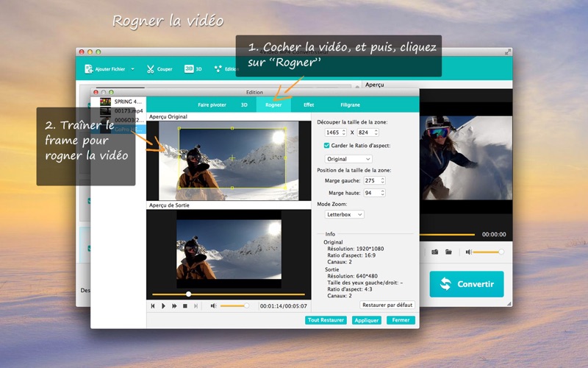
Task: Click the main window speaker icon
Action: coord(469,252)
